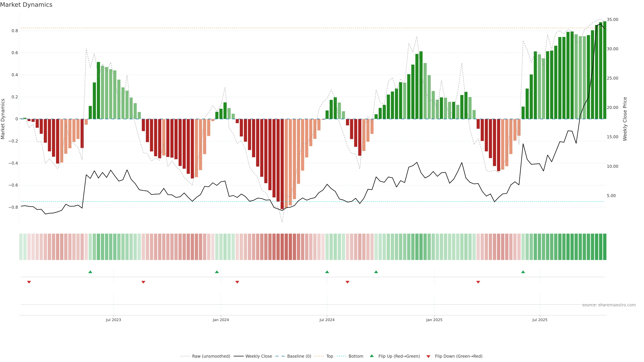Viewport: 644px width, 362px height.
Task: Toggle the Raw (unsmoothed) legend entry
Action: click(211, 356)
